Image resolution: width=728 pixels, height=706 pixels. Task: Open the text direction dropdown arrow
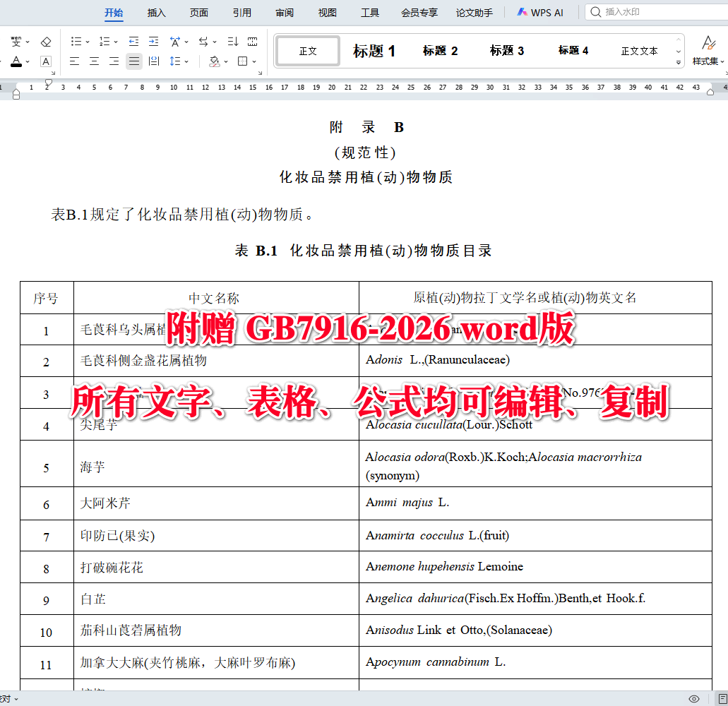coord(215,42)
